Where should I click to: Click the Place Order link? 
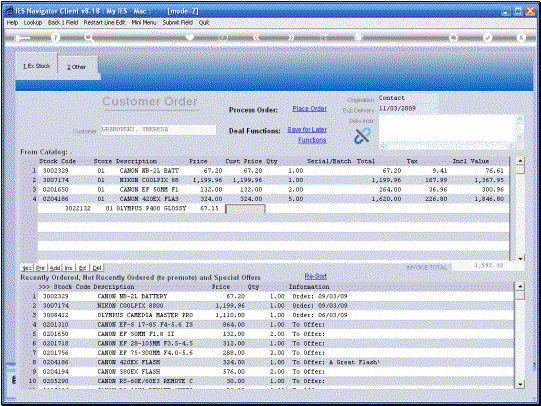(309, 109)
